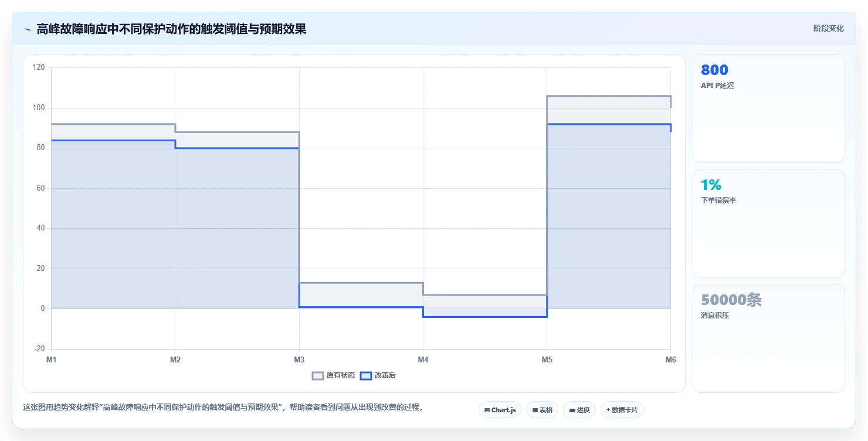Click the M6 x-axis label
Viewport: 868px width, 441px height.
pyautogui.click(x=670, y=359)
